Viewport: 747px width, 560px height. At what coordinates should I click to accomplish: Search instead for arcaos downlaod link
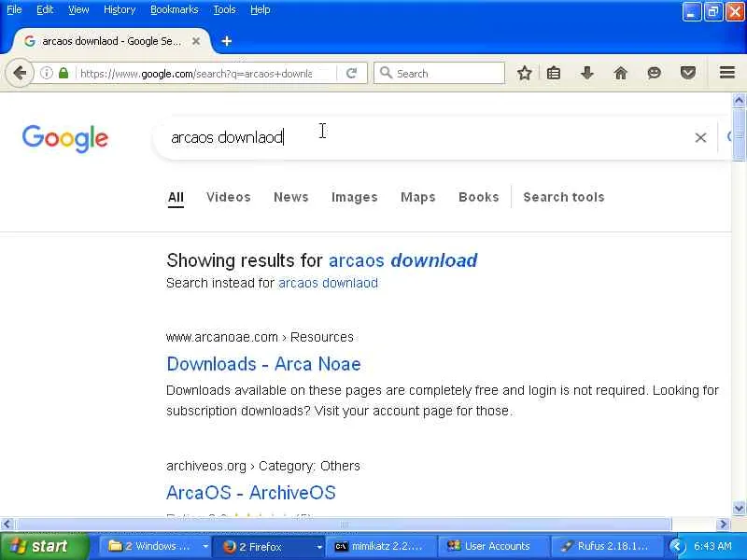[329, 283]
